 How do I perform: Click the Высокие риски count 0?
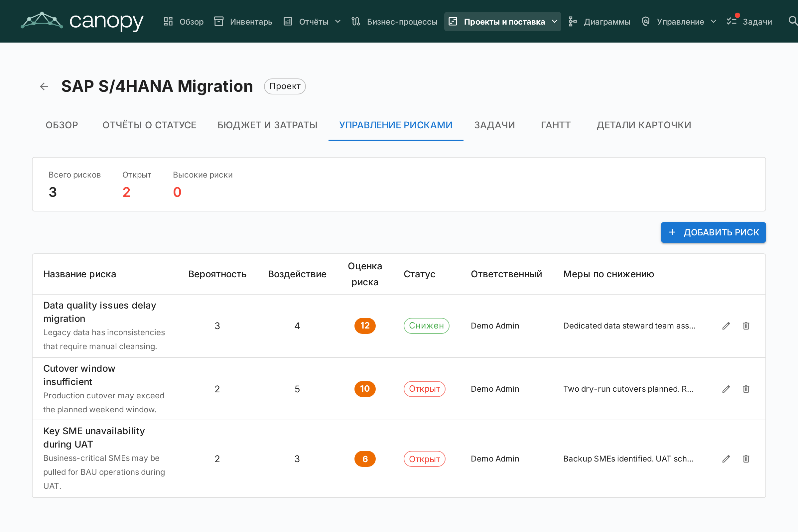(x=177, y=193)
